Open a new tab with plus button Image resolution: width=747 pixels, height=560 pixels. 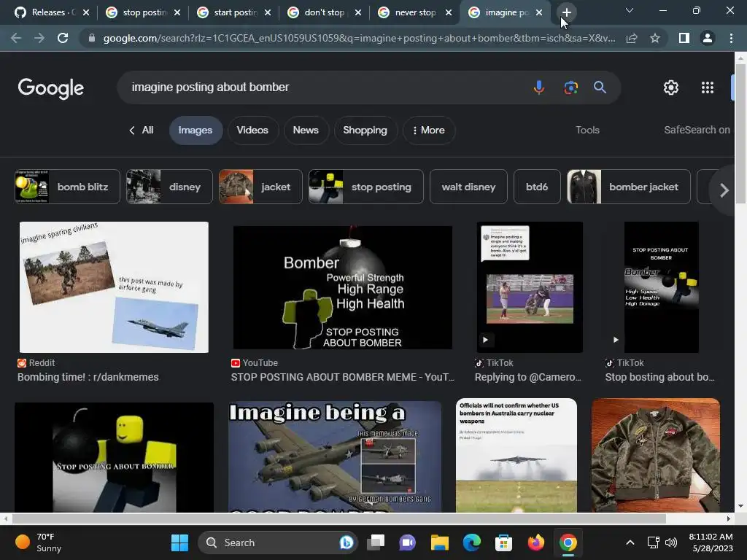click(566, 12)
